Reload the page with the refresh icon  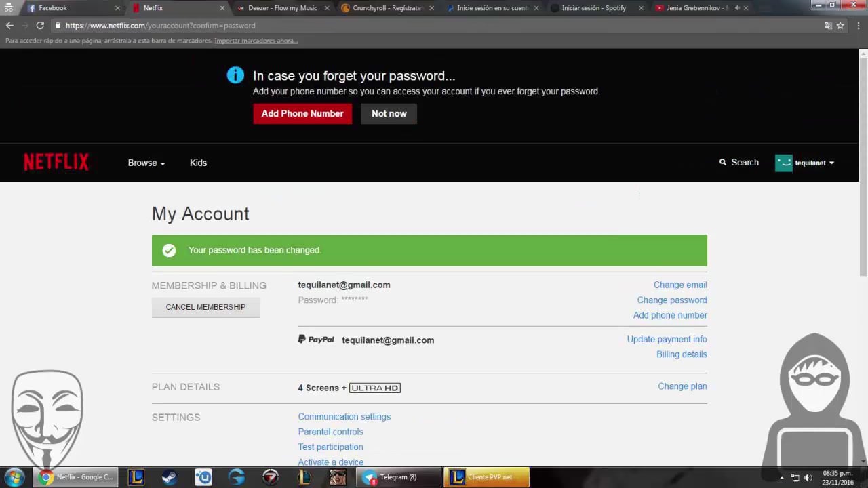40,26
